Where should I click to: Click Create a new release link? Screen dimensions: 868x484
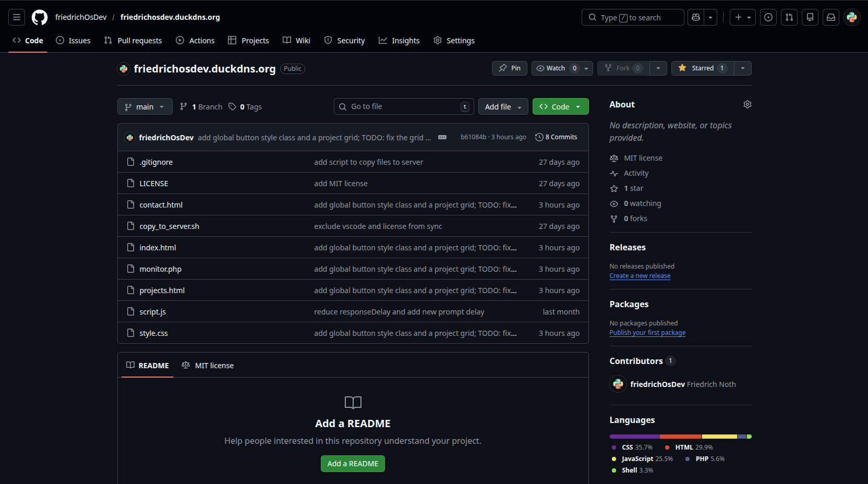(640, 276)
